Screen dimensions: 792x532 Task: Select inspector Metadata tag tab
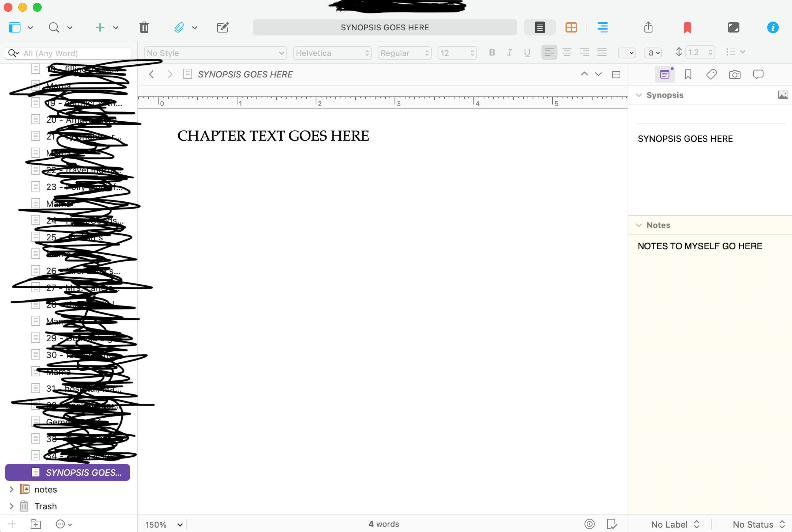pos(711,75)
